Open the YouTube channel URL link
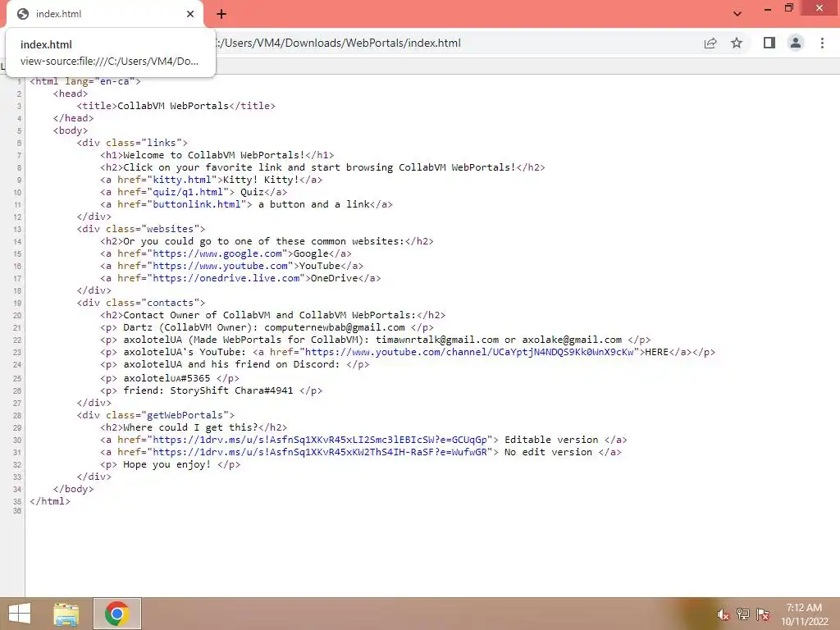The image size is (840, 630). [x=468, y=353]
